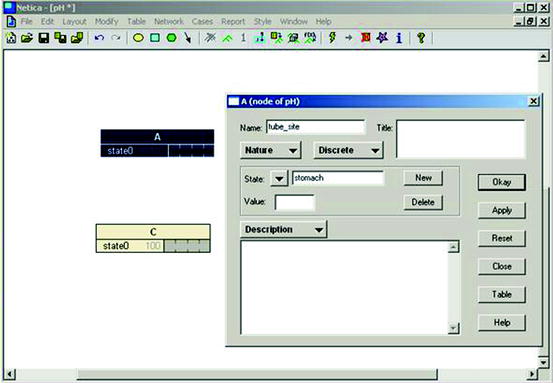Open the Edit menu
The height and width of the screenshot is (383, 553).
click(47, 22)
